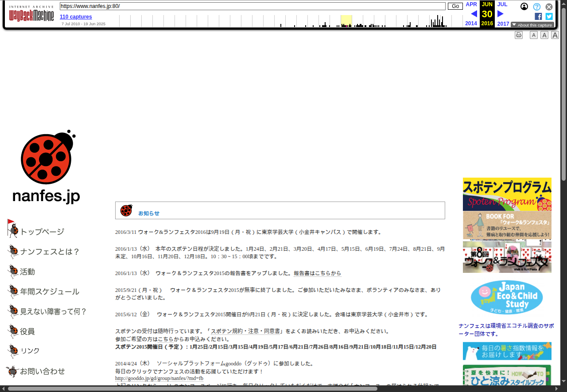Click the next capture arrow icon
The height and width of the screenshot is (392, 567).
click(501, 14)
